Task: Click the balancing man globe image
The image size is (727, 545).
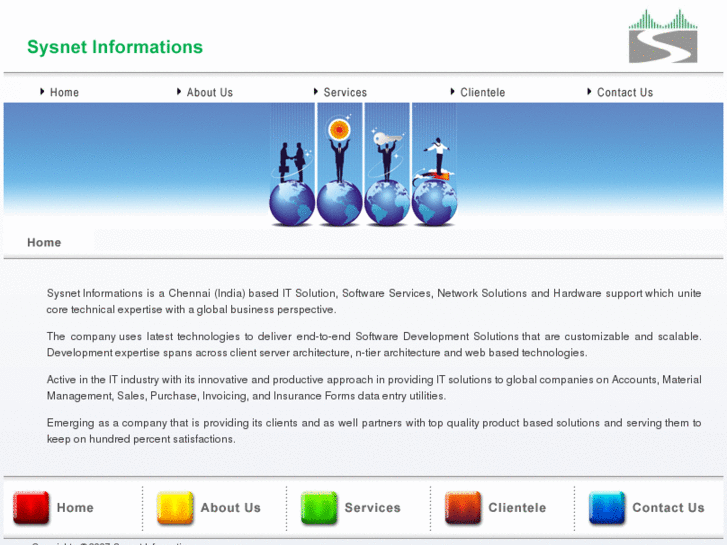Action: 434,165
